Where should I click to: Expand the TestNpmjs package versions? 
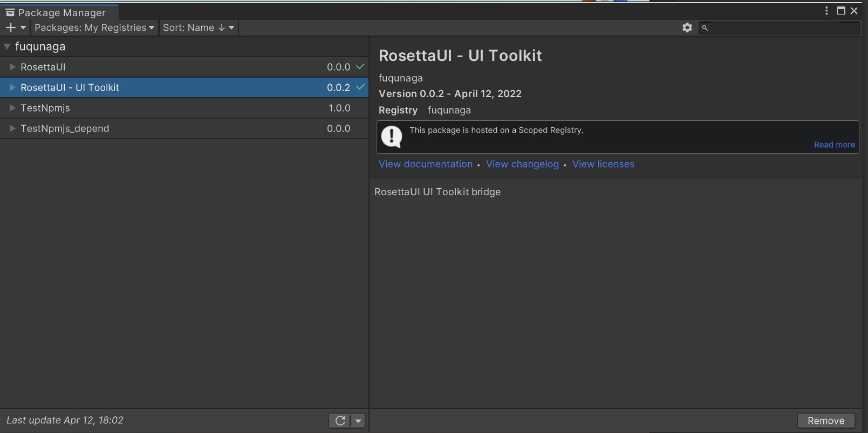pyautogui.click(x=12, y=108)
